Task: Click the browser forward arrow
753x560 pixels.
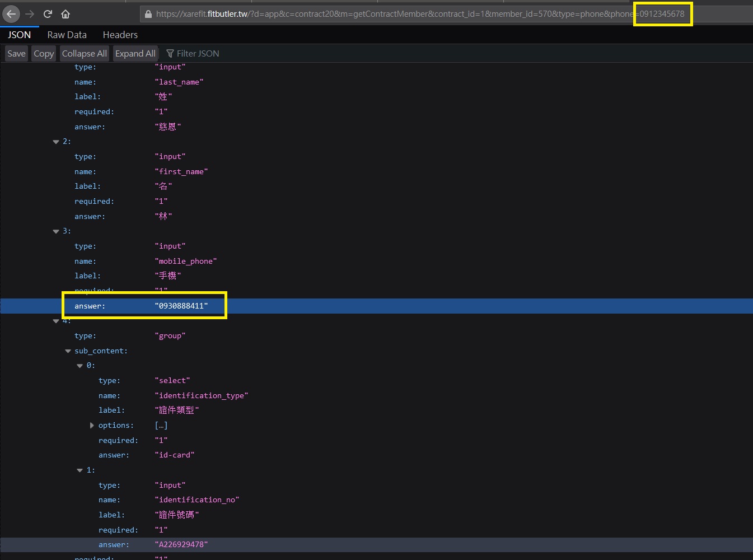Action: tap(30, 14)
